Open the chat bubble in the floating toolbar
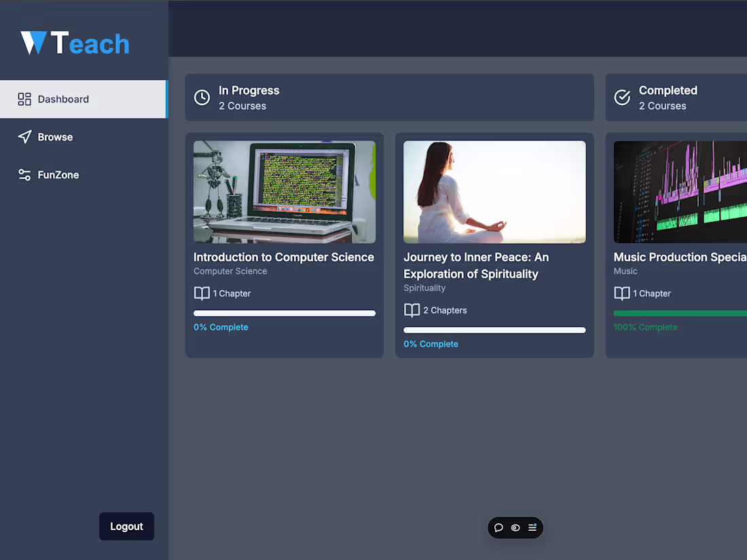Image resolution: width=747 pixels, height=560 pixels. pos(499,527)
